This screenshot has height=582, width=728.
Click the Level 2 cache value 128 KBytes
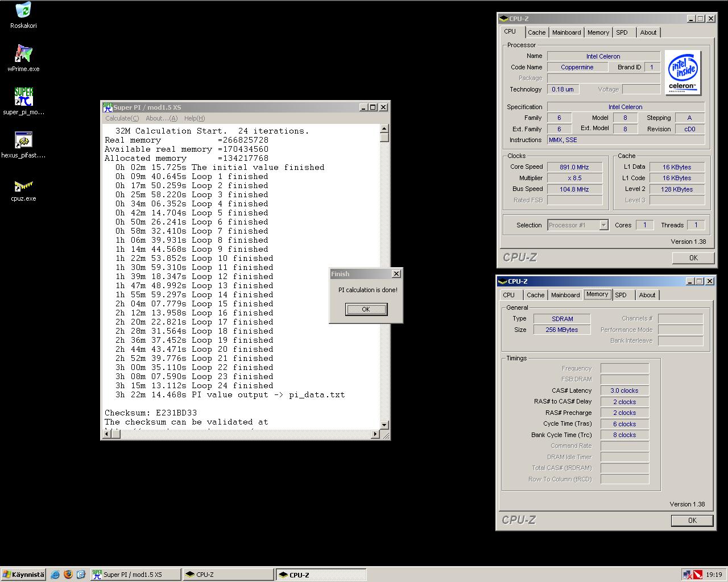[677, 189]
